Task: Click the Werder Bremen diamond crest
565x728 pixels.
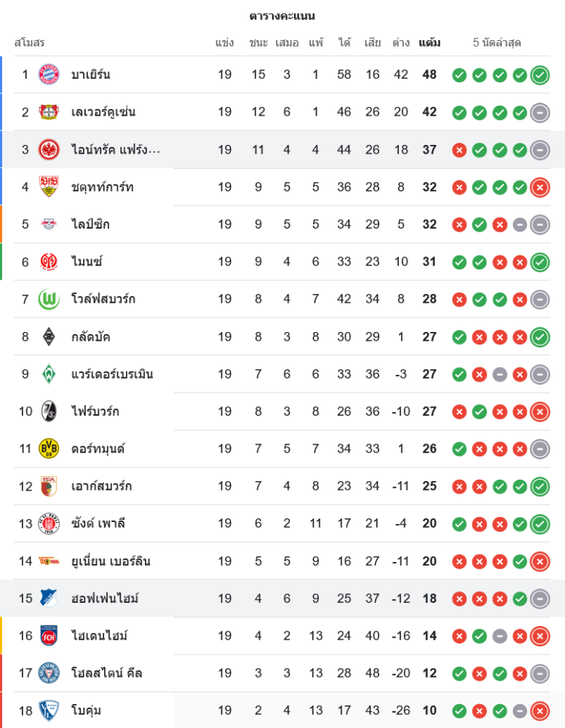Action: [x=49, y=373]
